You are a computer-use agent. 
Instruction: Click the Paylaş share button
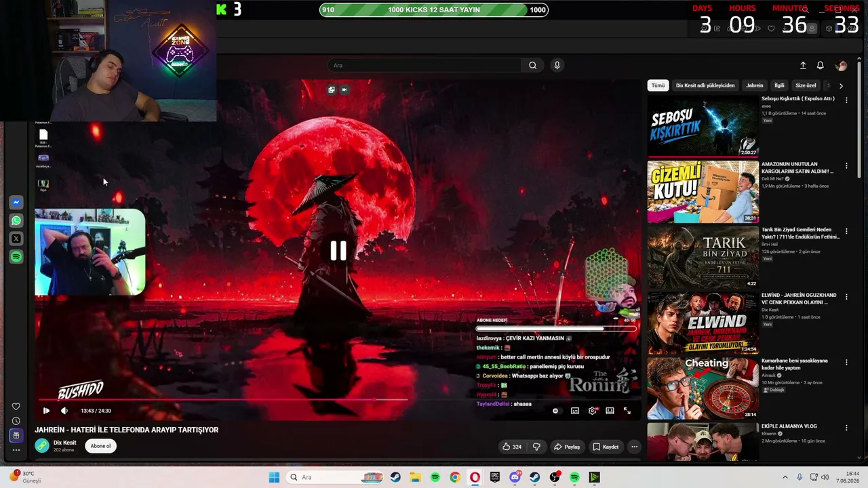coord(567,447)
